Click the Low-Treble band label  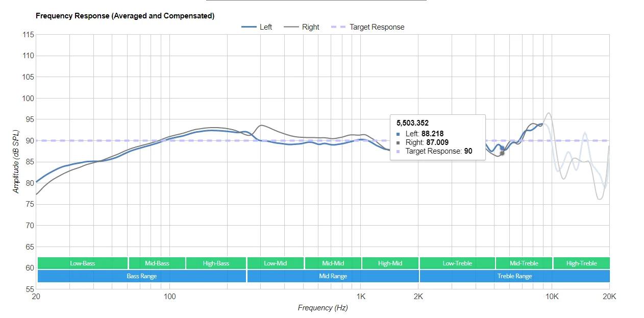coord(457,263)
